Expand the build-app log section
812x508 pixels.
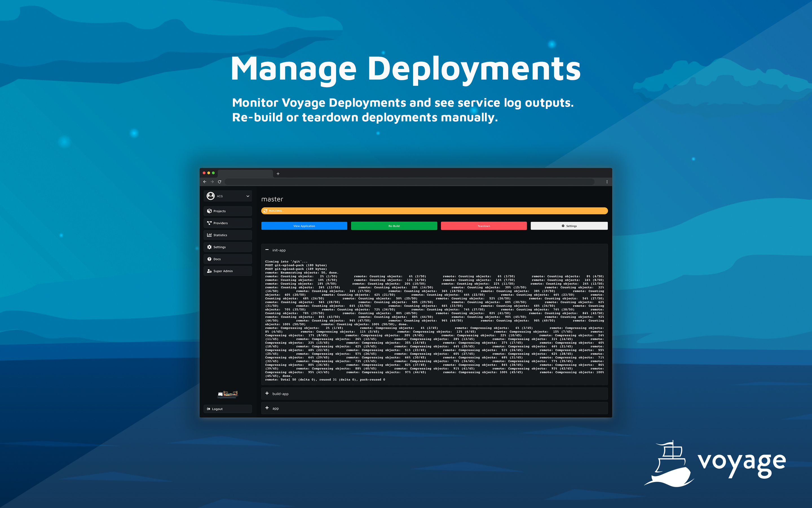point(267,393)
